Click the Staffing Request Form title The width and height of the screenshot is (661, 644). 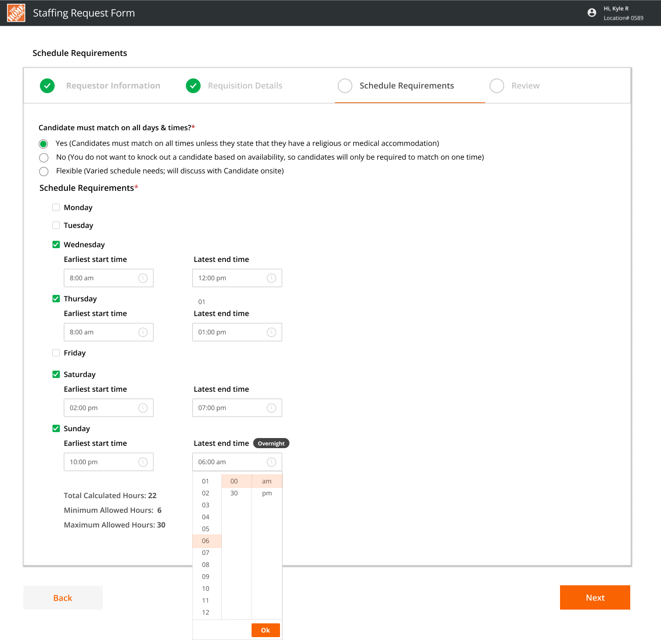click(84, 13)
